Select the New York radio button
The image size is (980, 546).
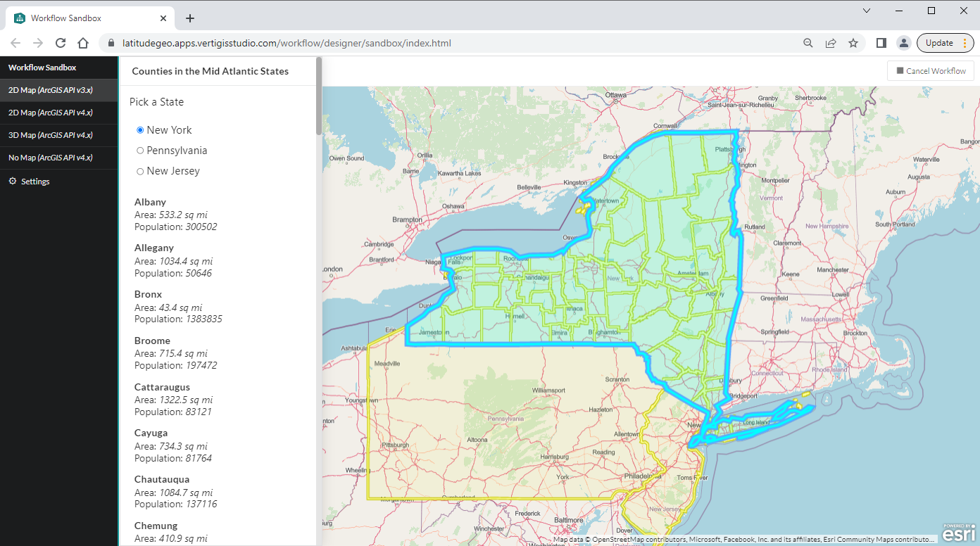pyautogui.click(x=140, y=129)
